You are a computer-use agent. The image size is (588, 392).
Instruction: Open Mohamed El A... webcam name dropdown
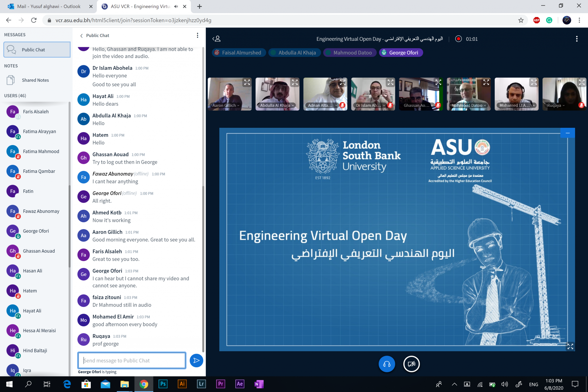pos(517,105)
